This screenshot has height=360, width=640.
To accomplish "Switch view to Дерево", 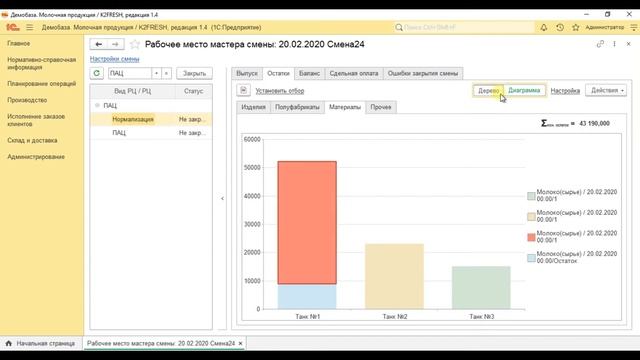I will (489, 90).
